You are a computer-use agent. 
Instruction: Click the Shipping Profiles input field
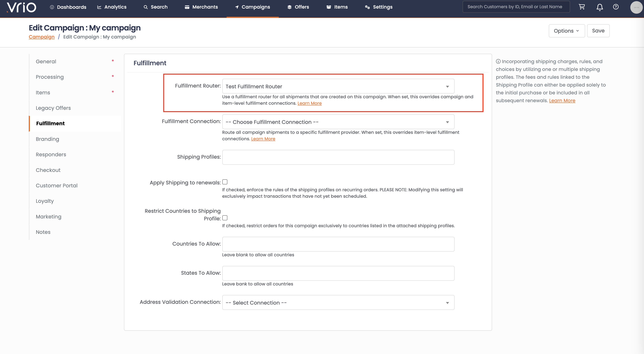[x=338, y=157]
